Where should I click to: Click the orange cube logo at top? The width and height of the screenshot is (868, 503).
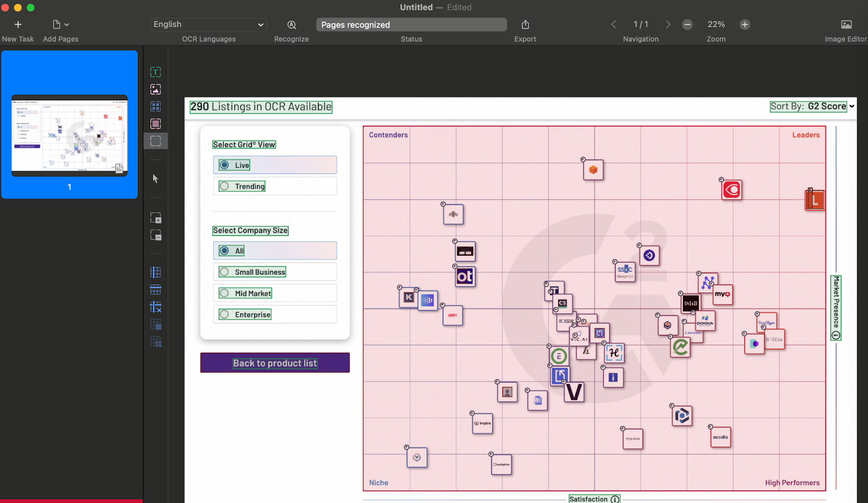point(593,170)
